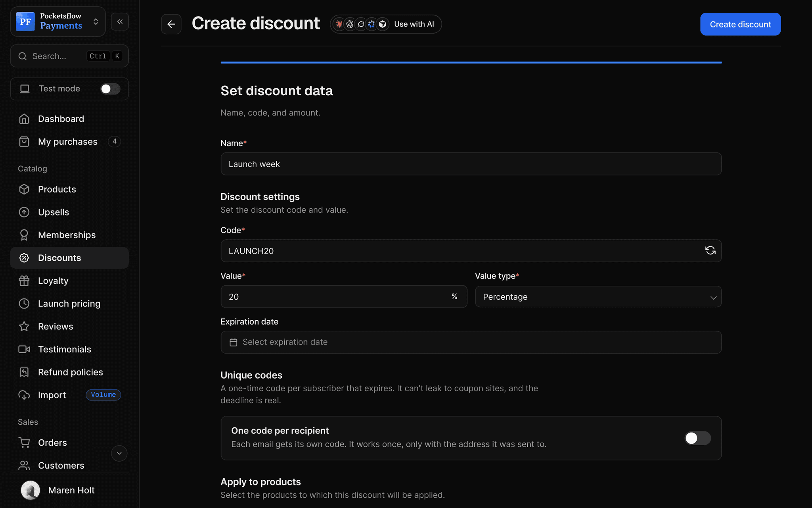Screen dimensions: 812x508
Task: Click the Reviews star icon
Action: tap(24, 326)
